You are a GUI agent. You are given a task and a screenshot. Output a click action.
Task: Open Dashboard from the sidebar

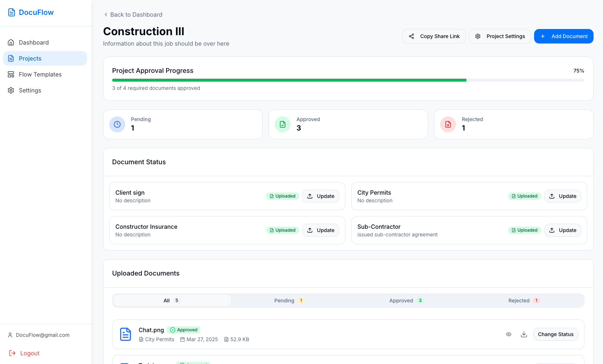click(34, 42)
